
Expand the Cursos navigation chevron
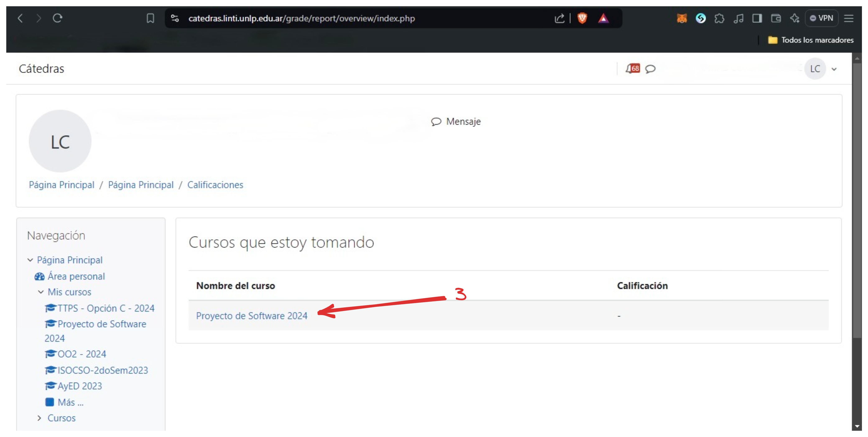pos(39,418)
